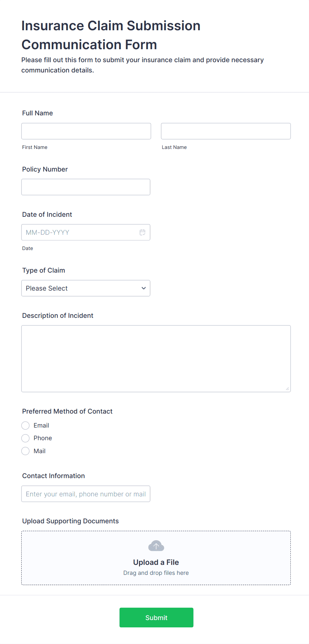Click the chevron on Type of Claim dropdown
The image size is (309, 644).
pyautogui.click(x=143, y=288)
